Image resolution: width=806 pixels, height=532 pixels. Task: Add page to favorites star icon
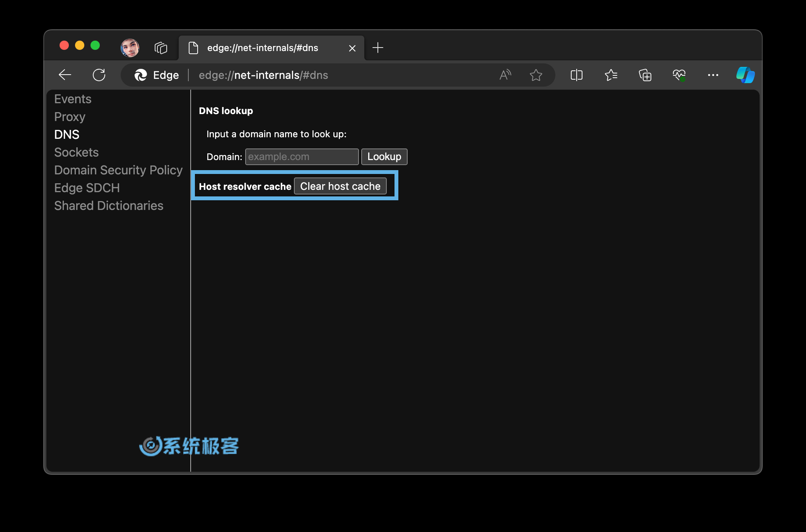(536, 75)
